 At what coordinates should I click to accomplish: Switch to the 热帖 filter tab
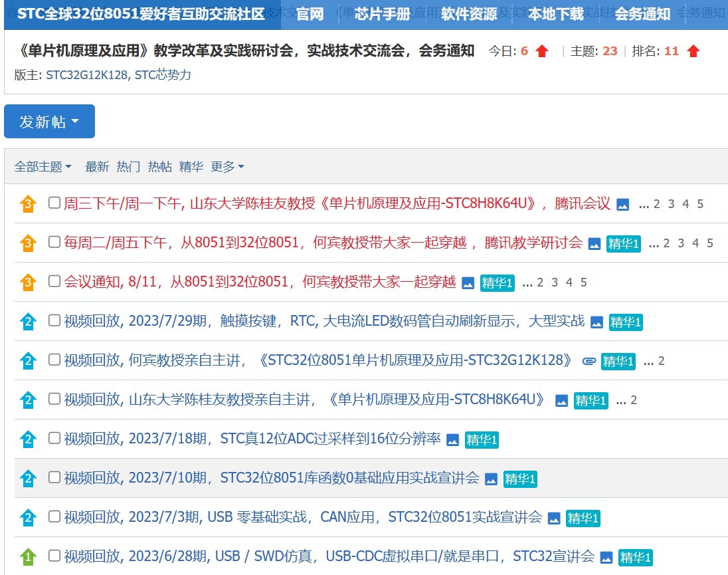tap(159, 166)
